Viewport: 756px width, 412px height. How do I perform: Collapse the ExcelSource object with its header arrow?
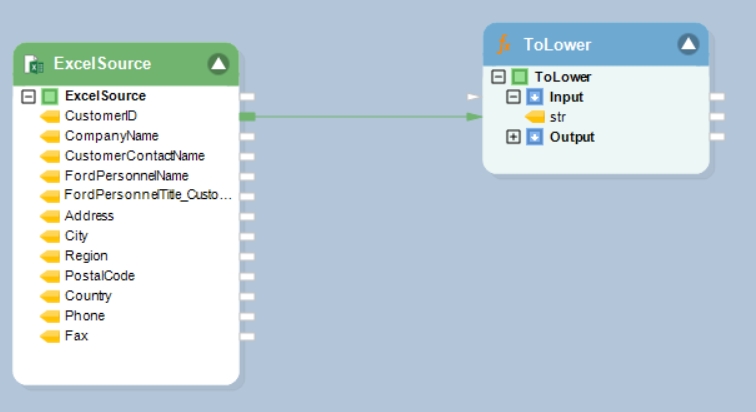[x=218, y=64]
